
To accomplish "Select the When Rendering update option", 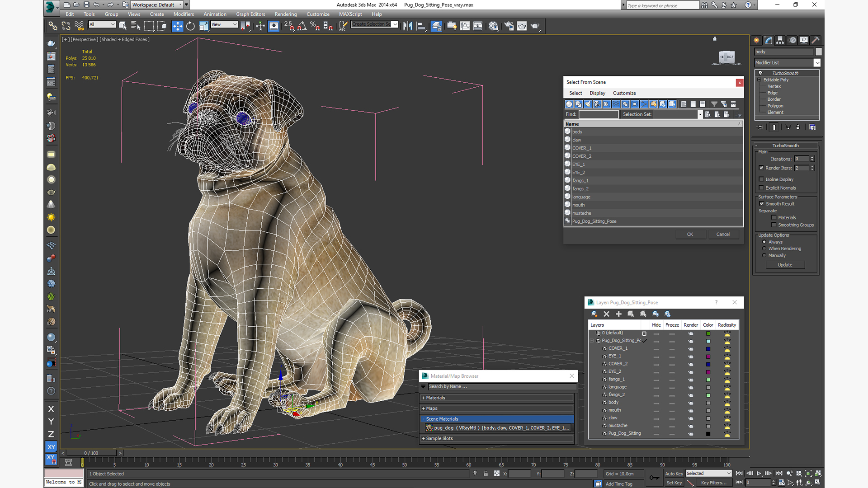I will click(x=764, y=249).
